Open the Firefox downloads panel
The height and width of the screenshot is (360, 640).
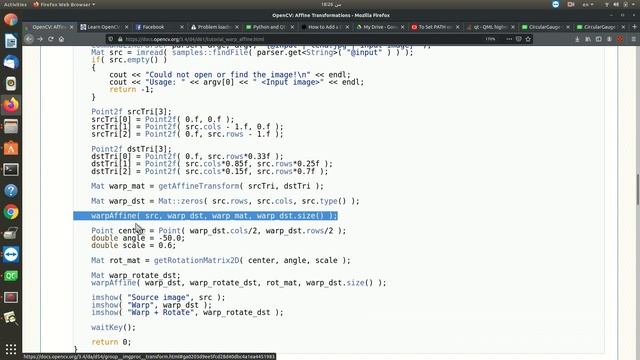point(577,39)
